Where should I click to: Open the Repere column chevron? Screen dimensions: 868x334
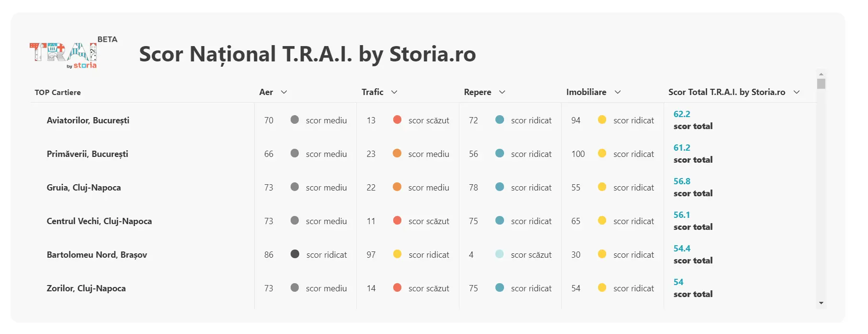(x=502, y=92)
